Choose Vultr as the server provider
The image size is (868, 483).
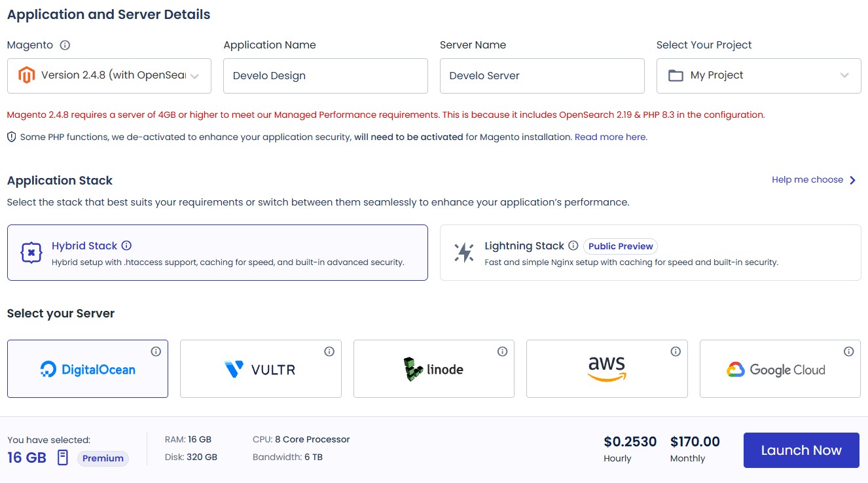tap(261, 368)
